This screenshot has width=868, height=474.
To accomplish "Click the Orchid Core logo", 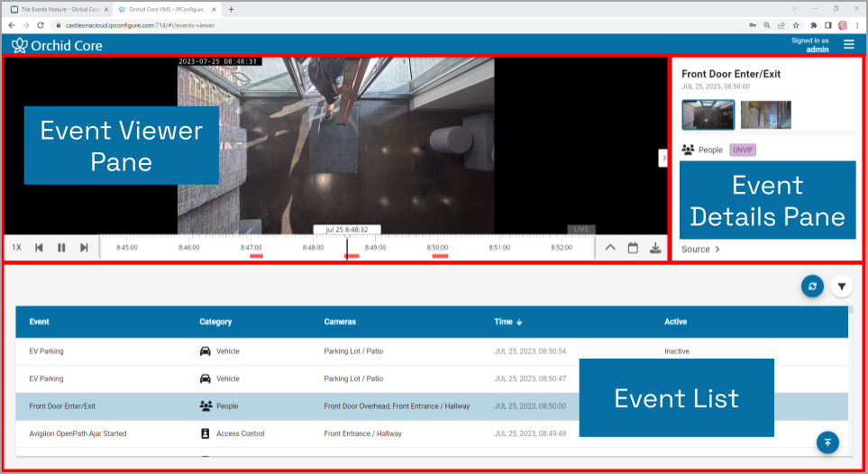I will pyautogui.click(x=57, y=45).
